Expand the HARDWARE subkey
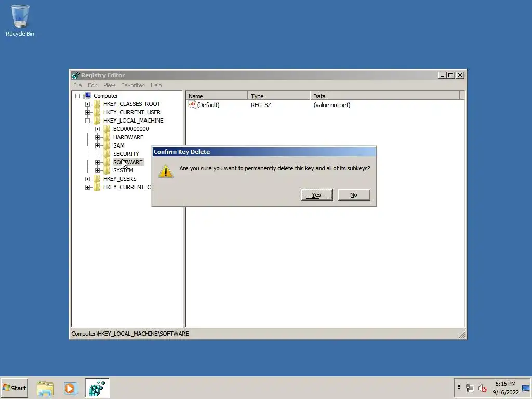The width and height of the screenshot is (532, 399). (97, 137)
